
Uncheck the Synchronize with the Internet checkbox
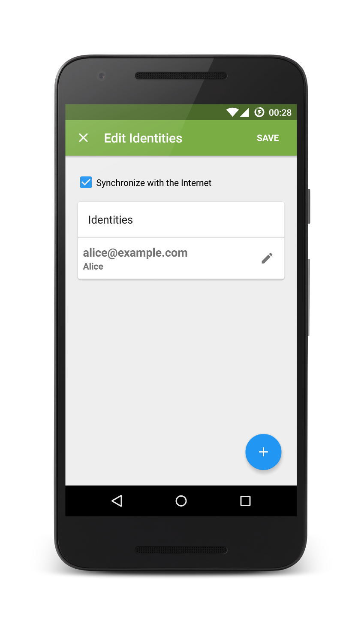coord(86,182)
